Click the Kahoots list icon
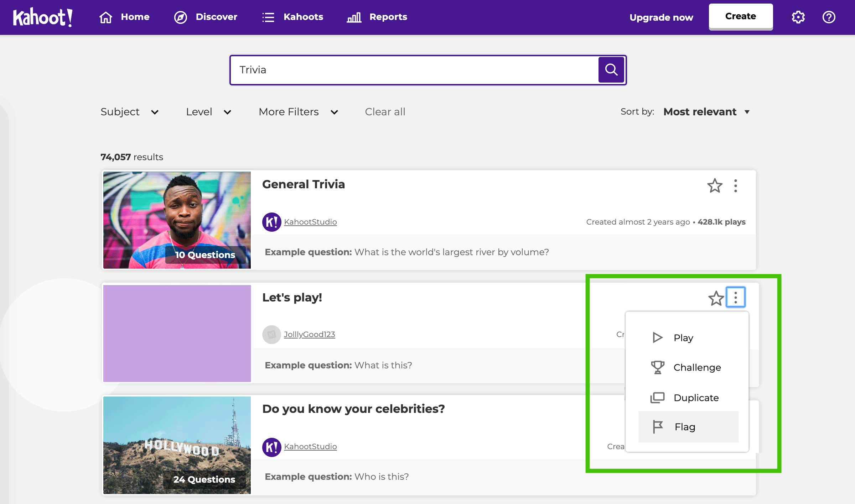855x504 pixels. 268,17
